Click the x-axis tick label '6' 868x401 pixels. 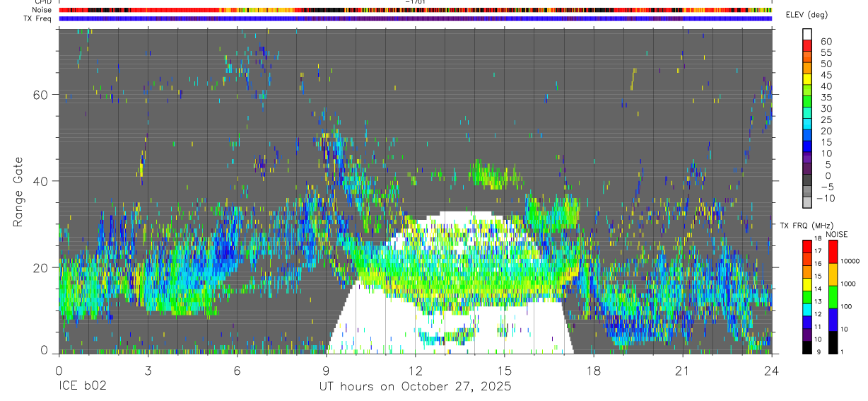click(237, 371)
